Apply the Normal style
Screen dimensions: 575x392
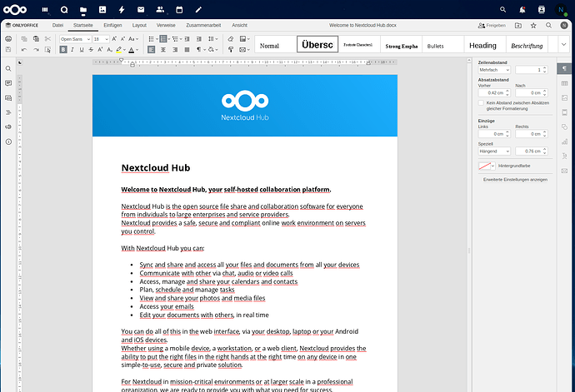click(275, 44)
